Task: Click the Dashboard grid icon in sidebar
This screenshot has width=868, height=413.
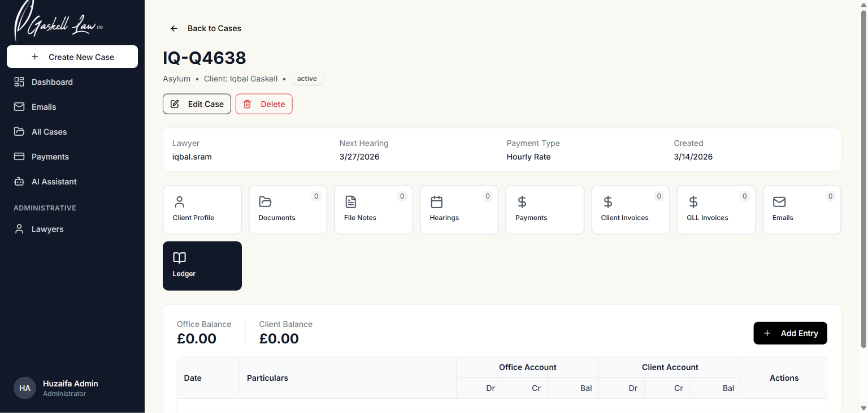Action: 19,82
